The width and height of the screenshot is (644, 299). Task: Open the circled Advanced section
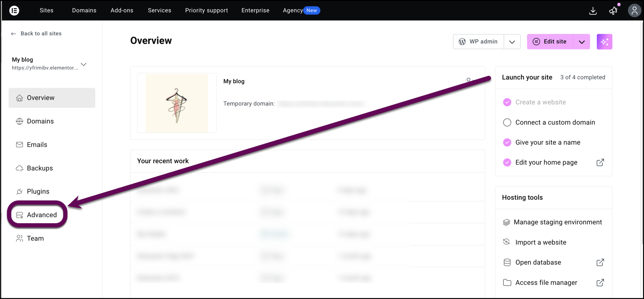42,215
